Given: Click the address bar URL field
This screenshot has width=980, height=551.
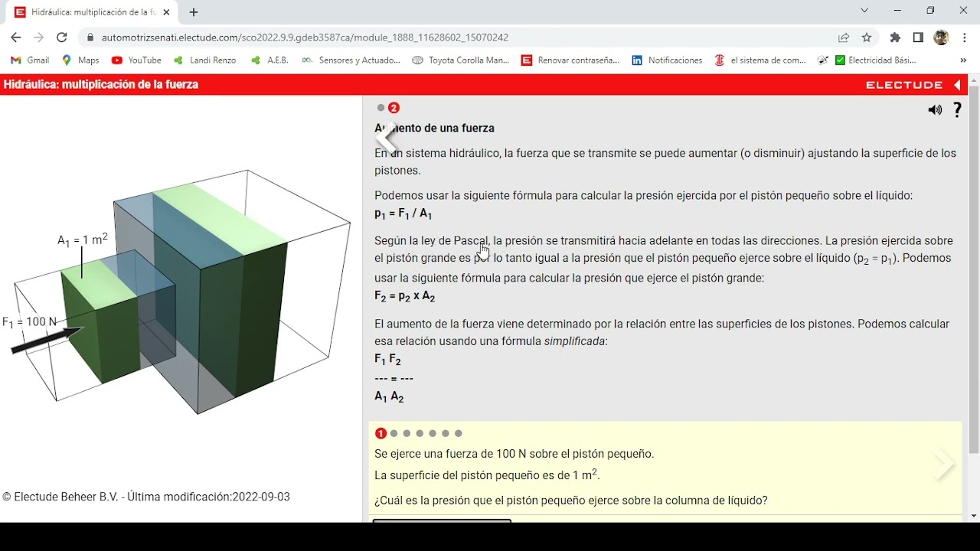Looking at the screenshot, I should pos(459,37).
